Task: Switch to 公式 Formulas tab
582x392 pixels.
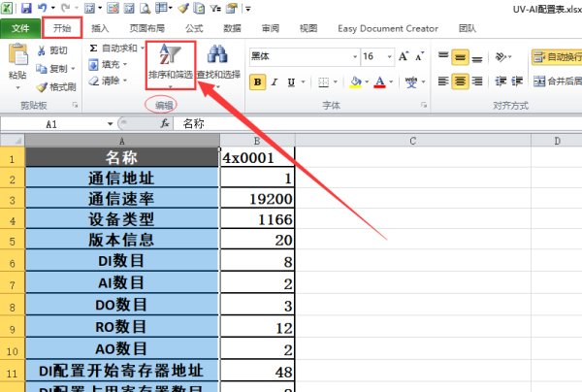Action: click(194, 28)
